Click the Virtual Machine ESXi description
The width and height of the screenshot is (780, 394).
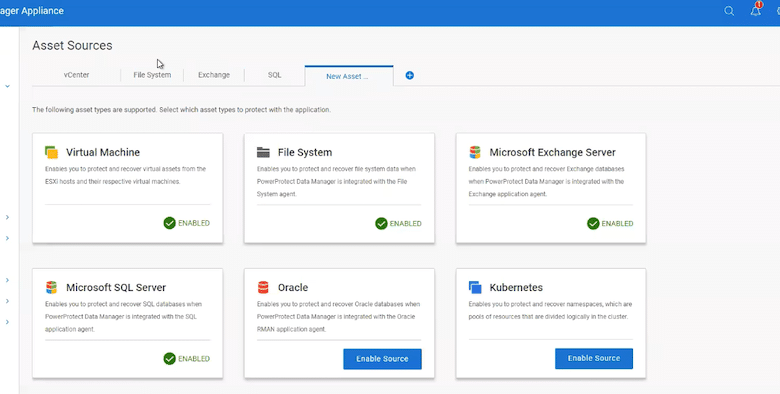[125, 175]
